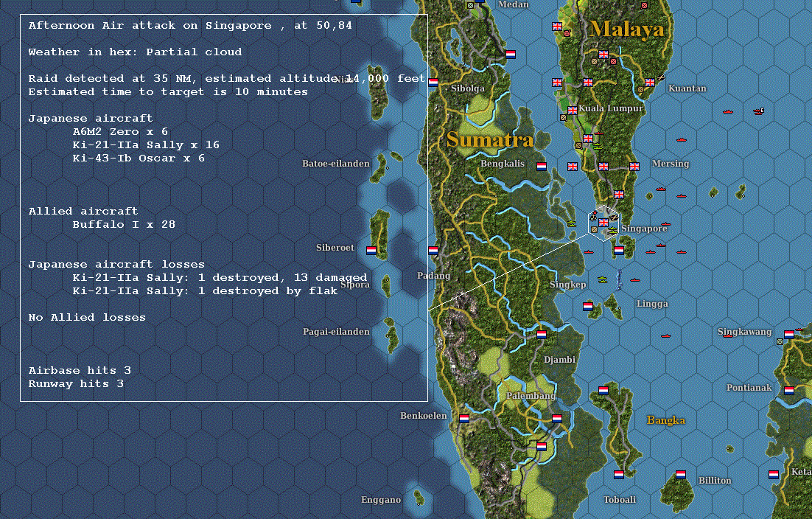The image size is (812, 519).
Task: Click the airfield icon in Singapore hex
Action: (615, 217)
